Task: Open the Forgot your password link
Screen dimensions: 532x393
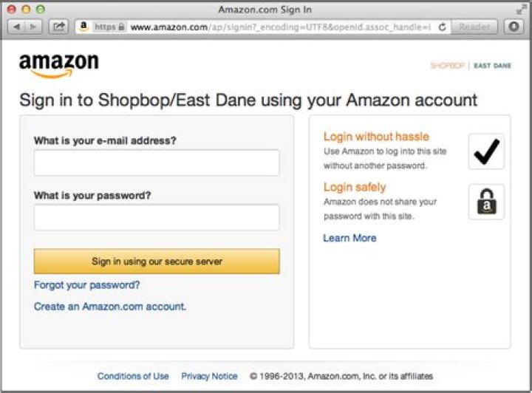Action: point(87,284)
